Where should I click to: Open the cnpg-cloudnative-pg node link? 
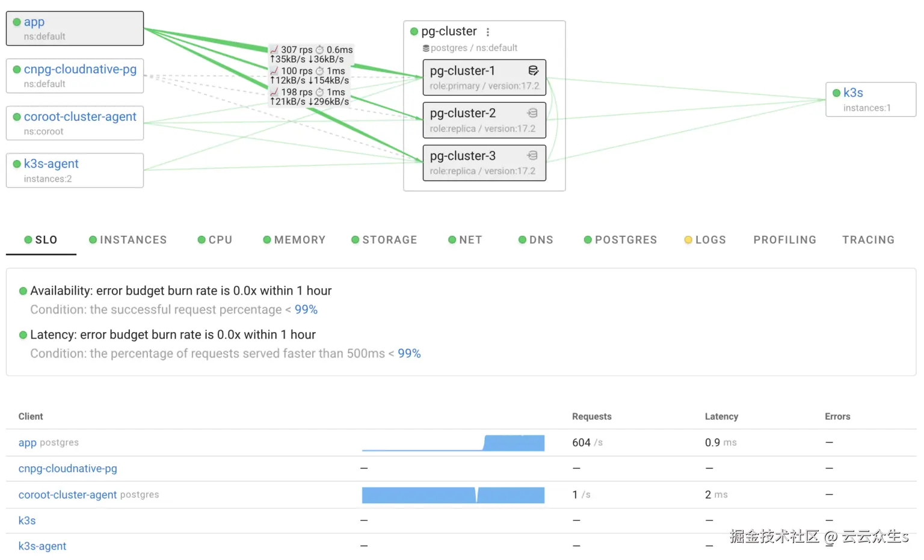(x=80, y=70)
